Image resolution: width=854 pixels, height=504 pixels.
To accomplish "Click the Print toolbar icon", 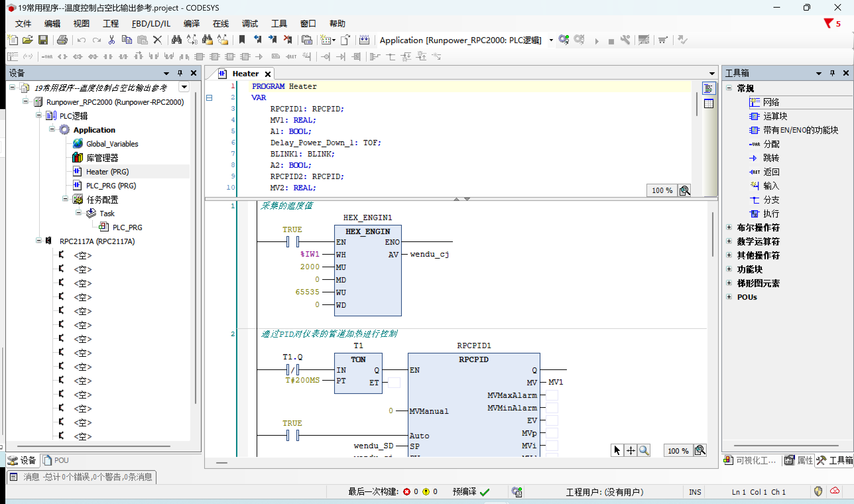I will point(62,40).
